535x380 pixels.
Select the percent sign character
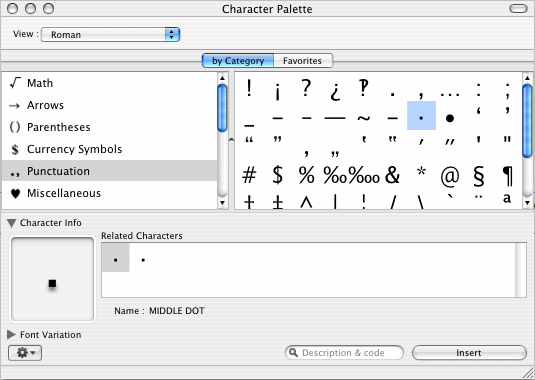pos(306,175)
